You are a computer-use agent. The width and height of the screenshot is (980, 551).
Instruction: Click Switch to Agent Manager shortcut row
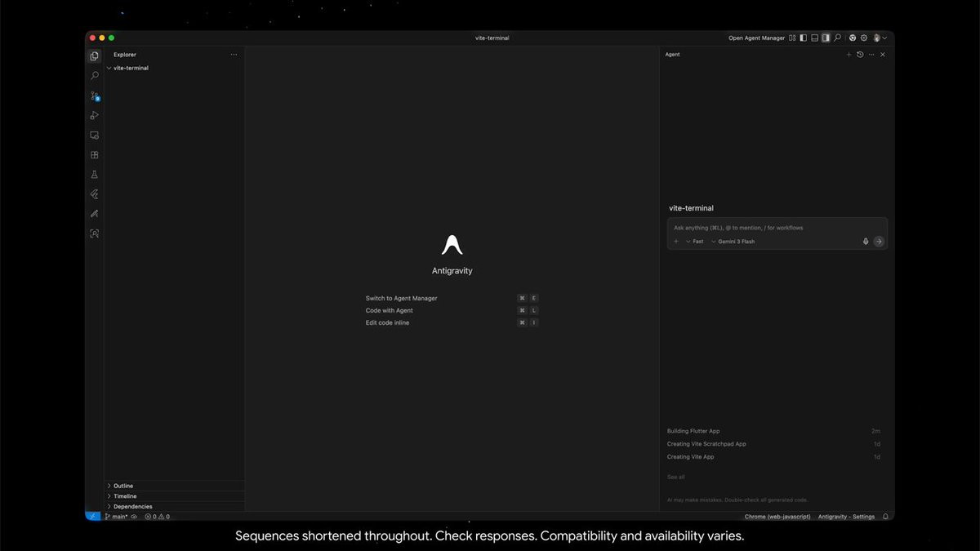coord(452,298)
